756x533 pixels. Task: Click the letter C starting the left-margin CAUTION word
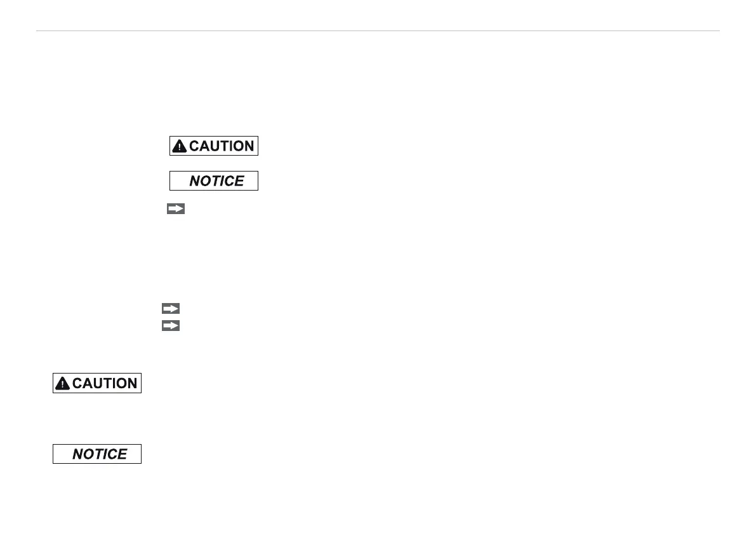tap(77, 384)
